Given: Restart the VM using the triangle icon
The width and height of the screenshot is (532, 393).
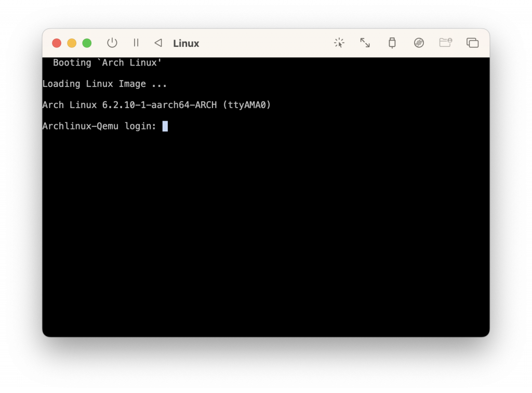Looking at the screenshot, I should coord(158,43).
